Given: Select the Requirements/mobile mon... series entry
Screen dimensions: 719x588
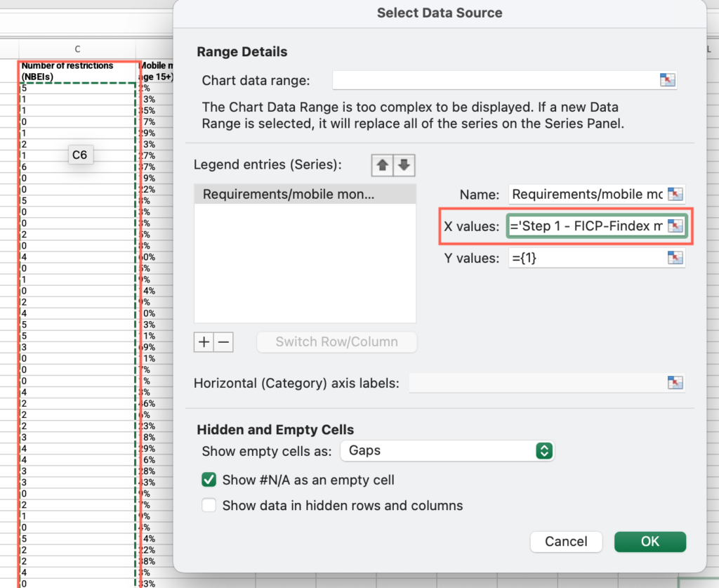Looking at the screenshot, I should pos(305,195).
